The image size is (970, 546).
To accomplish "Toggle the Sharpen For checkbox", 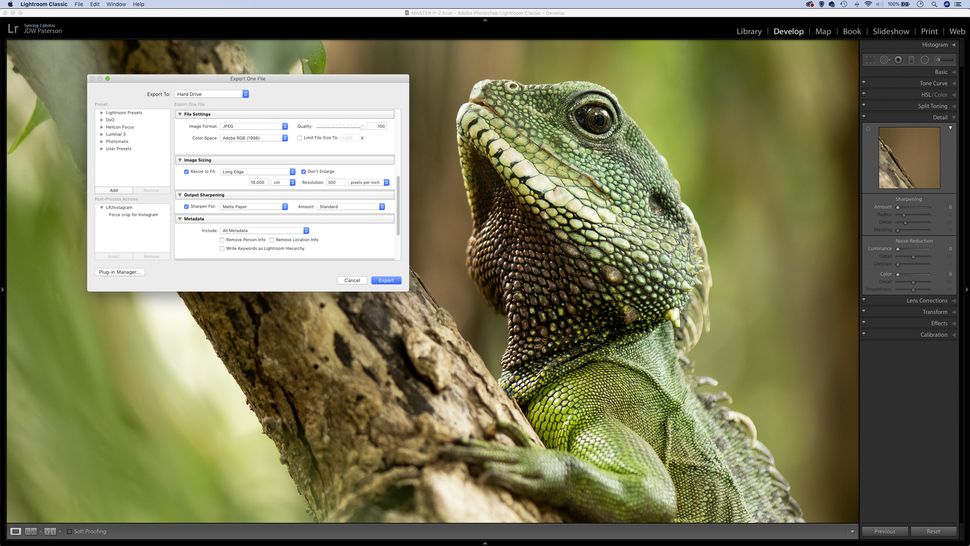I will (x=186, y=207).
